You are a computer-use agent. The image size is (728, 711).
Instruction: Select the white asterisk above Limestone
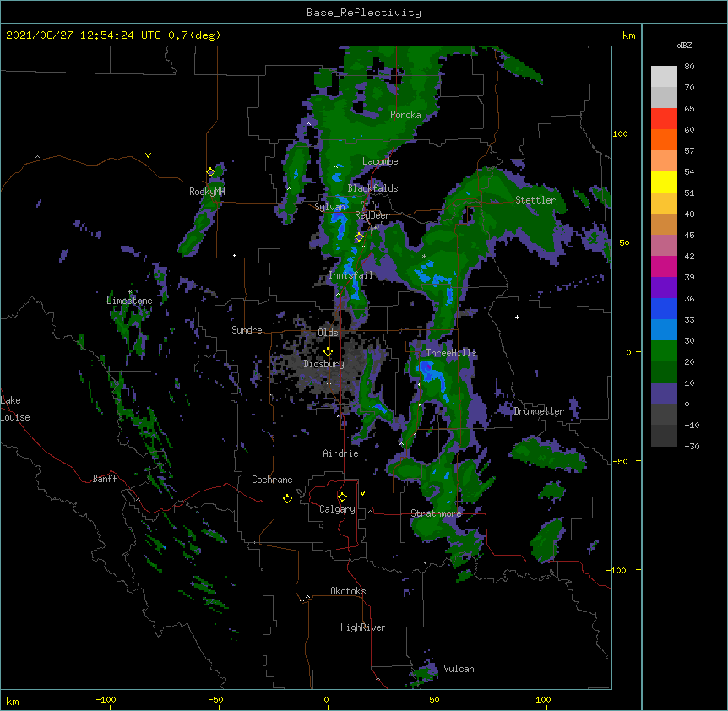129,292
